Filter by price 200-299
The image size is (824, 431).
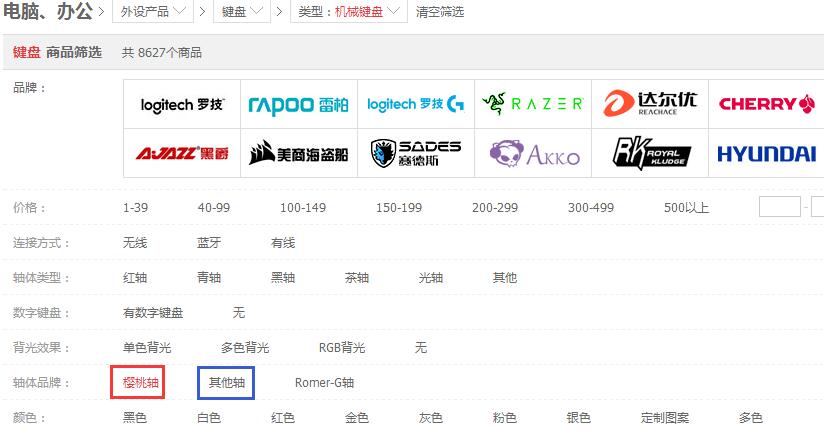tap(495, 208)
